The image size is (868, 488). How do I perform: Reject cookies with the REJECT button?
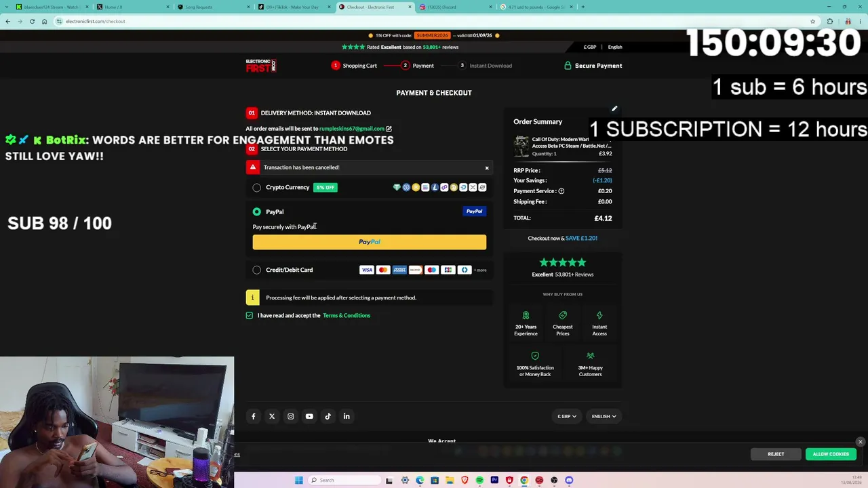click(776, 454)
